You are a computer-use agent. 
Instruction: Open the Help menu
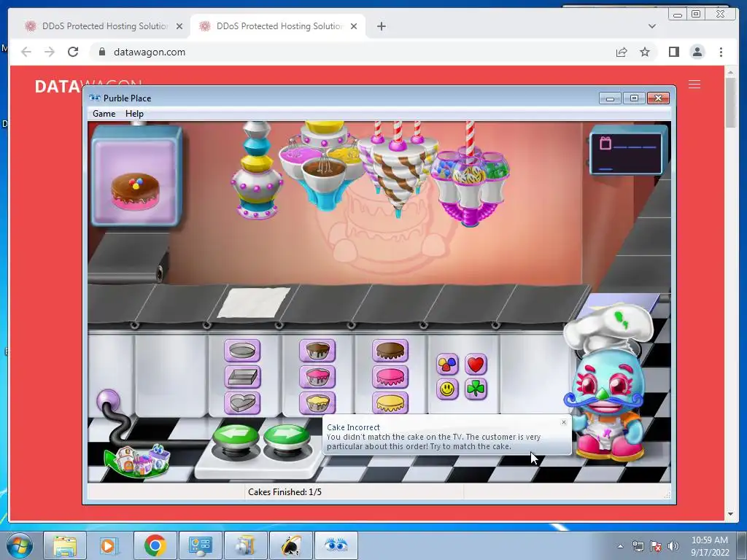click(x=134, y=114)
